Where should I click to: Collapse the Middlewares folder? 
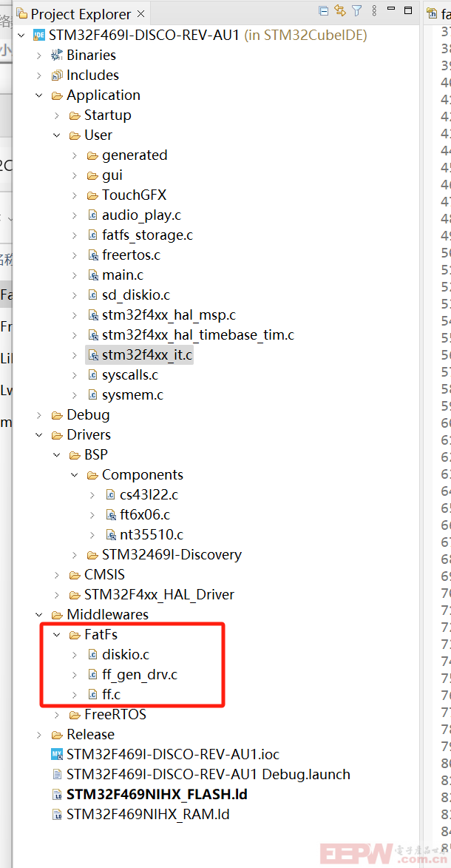[x=38, y=614]
